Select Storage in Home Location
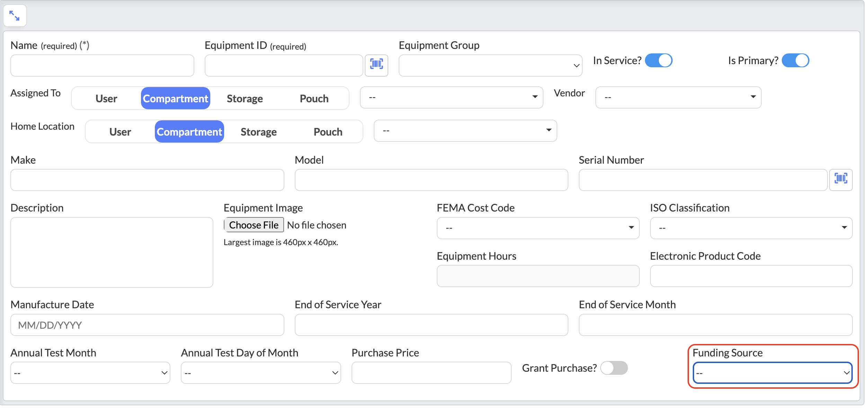Viewport: 868px width, 414px height. pos(259,132)
